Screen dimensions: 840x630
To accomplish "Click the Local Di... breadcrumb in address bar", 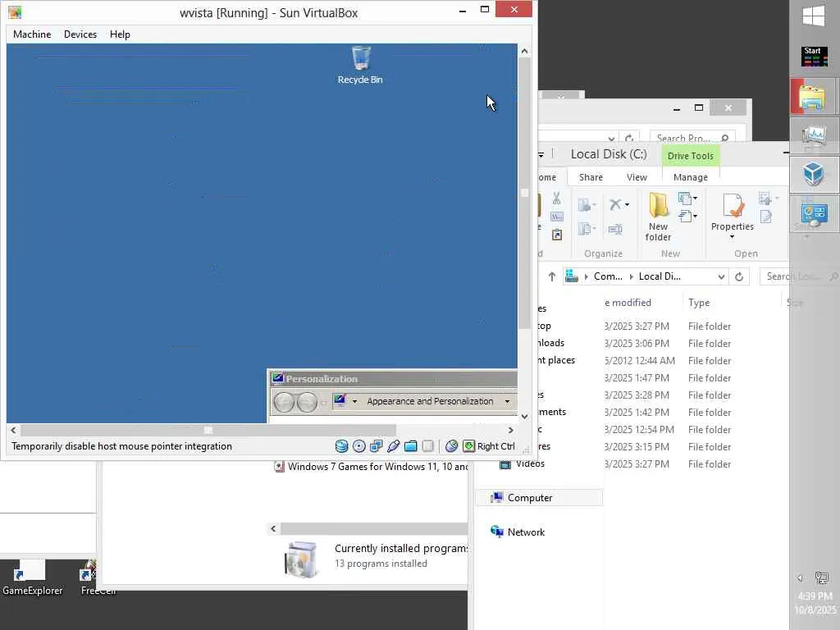I will (660, 276).
